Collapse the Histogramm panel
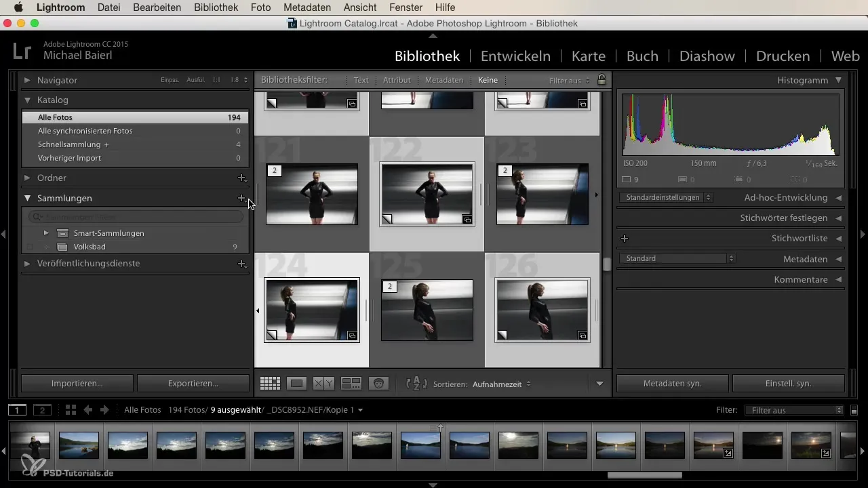This screenshot has width=868, height=488. 839,80
